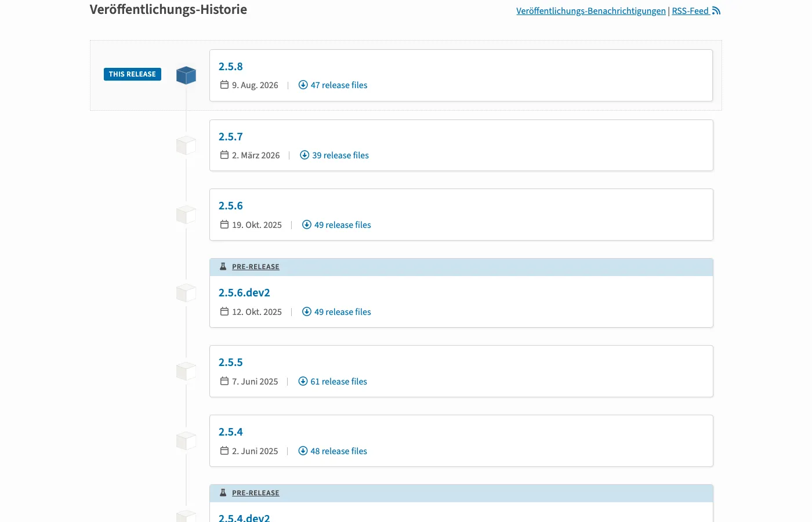The image size is (812, 522).
Task: Open pre-release version 2.5.6.dev2
Action: tap(244, 293)
